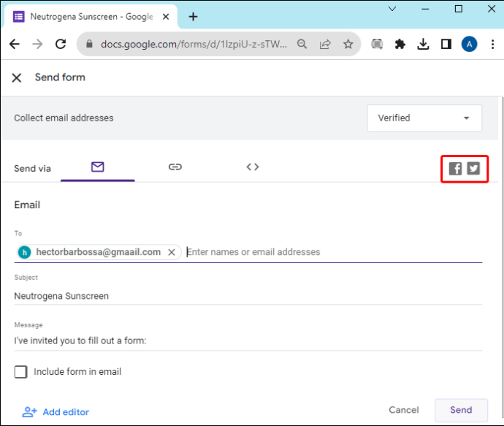Close the Neutrogena Sunscreen tab
This screenshot has width=504, height=426.
[x=166, y=16]
